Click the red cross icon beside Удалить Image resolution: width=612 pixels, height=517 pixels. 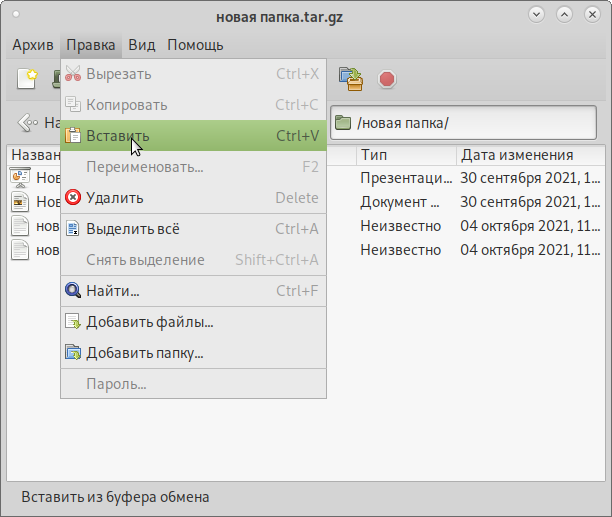pos(72,198)
